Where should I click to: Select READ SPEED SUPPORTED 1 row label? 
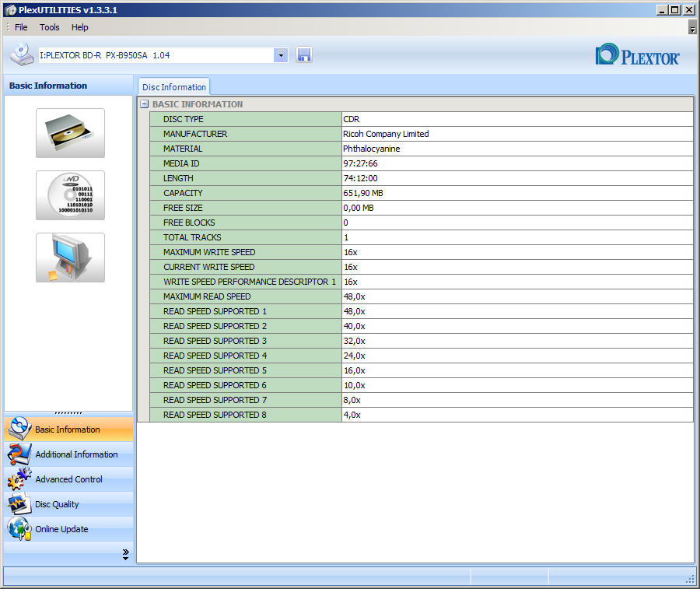(x=246, y=311)
